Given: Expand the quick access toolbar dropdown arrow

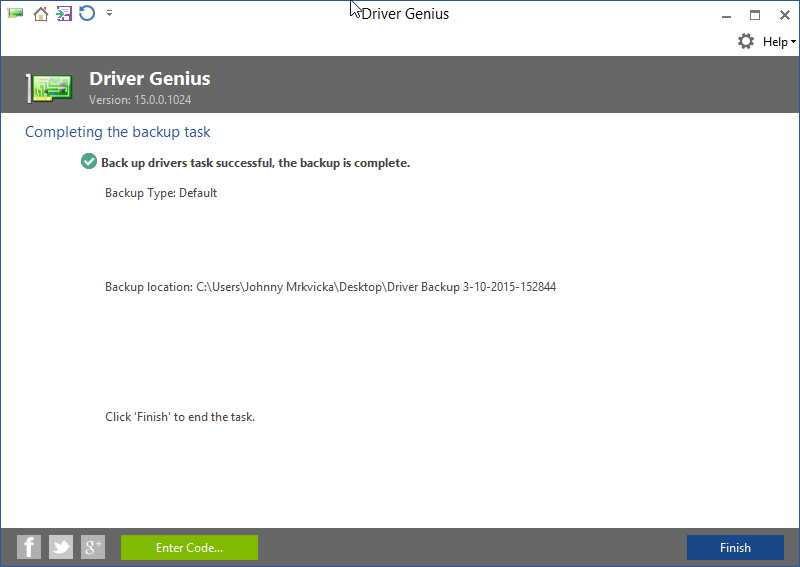Looking at the screenshot, I should 109,13.
